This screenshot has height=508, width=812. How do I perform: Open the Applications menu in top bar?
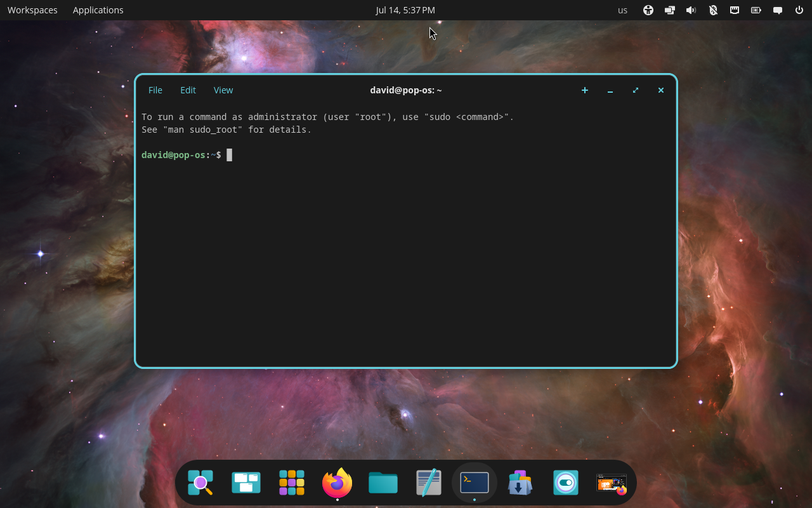point(98,10)
